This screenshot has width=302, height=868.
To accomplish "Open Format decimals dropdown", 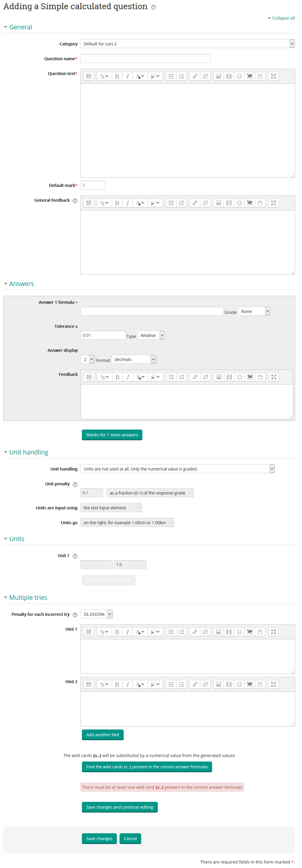I will point(134,359).
